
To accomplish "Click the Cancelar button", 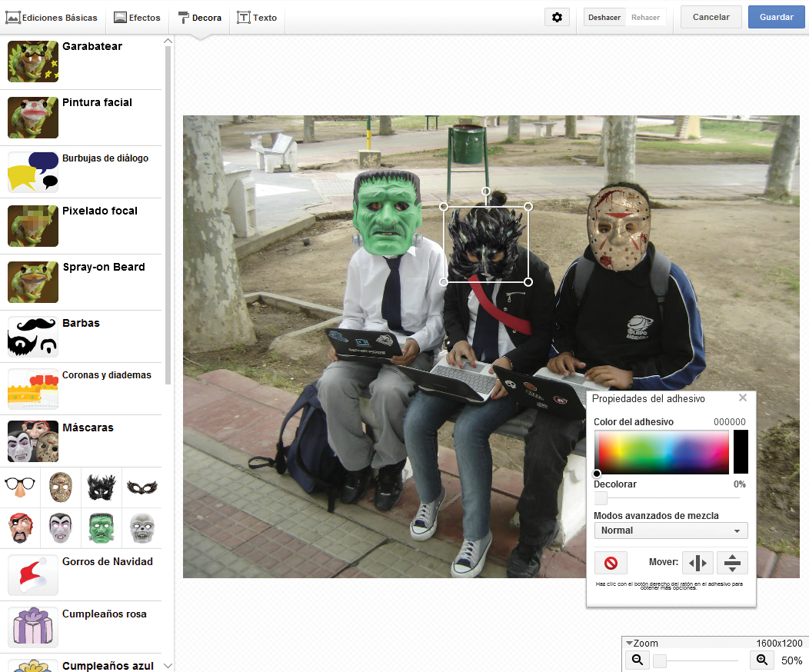I will (x=711, y=17).
